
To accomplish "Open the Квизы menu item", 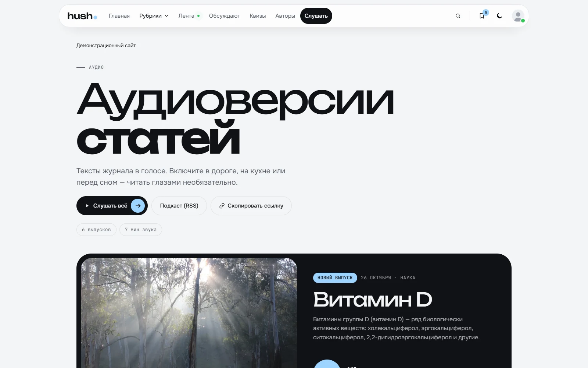I will (258, 16).
